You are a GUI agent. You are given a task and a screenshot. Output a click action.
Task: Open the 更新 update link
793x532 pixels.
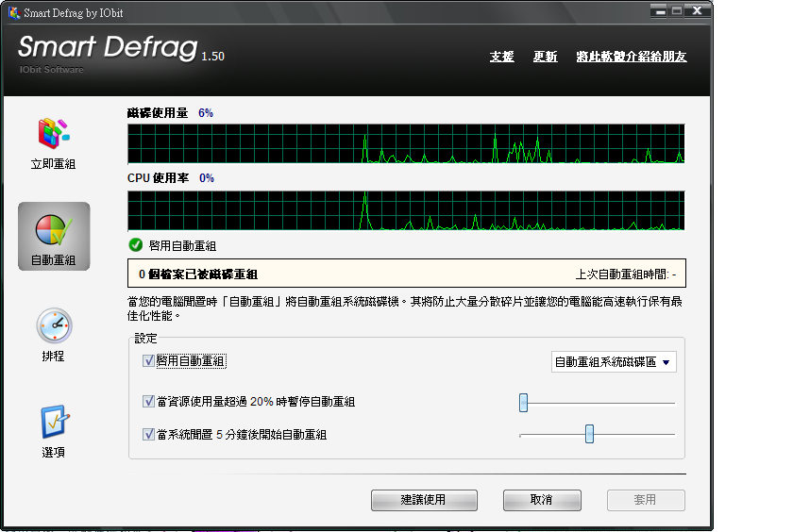pos(546,57)
